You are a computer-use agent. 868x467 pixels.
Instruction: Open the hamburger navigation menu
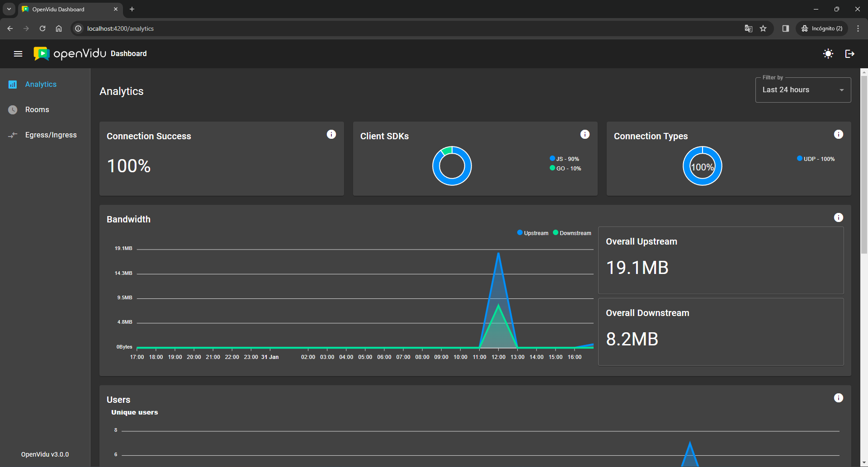tap(18, 54)
